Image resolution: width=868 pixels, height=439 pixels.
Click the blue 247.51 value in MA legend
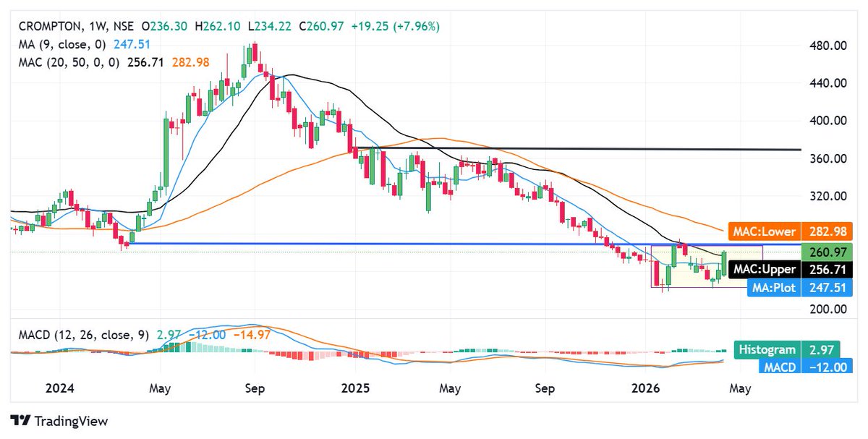[x=131, y=44]
